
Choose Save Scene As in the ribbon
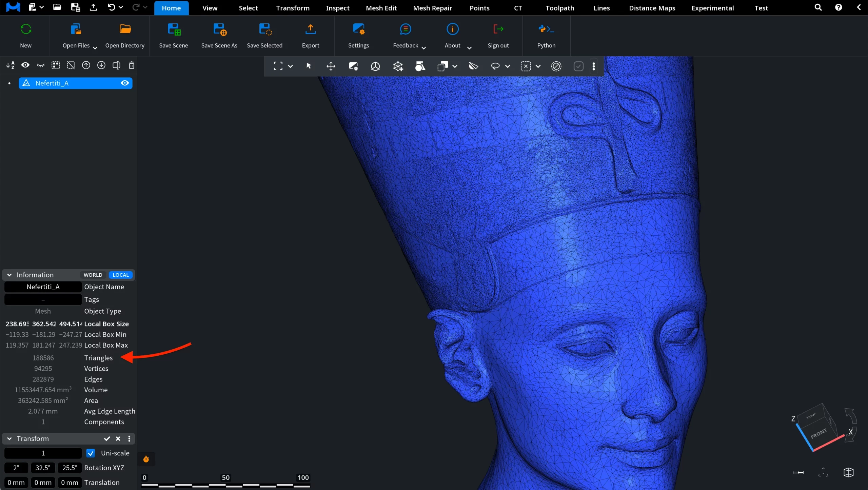[x=219, y=36]
